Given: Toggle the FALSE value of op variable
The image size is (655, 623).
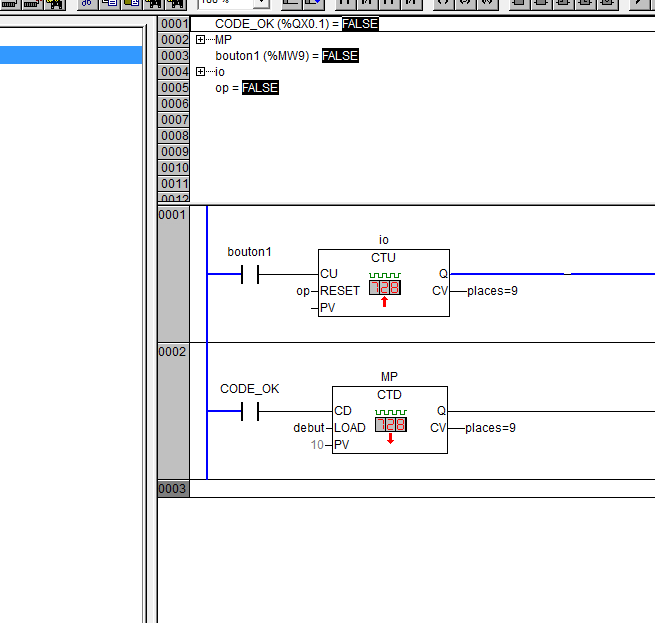Looking at the screenshot, I should (260, 88).
